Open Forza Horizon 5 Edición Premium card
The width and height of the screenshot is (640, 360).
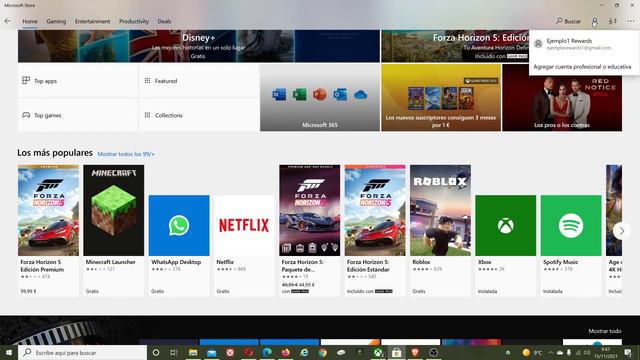[48, 230]
